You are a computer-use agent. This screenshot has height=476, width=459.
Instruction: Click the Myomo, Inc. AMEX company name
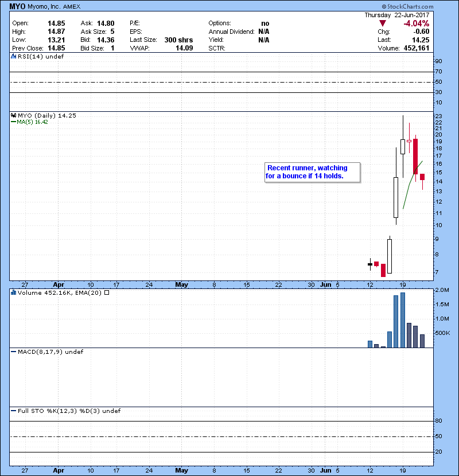coord(54,7)
